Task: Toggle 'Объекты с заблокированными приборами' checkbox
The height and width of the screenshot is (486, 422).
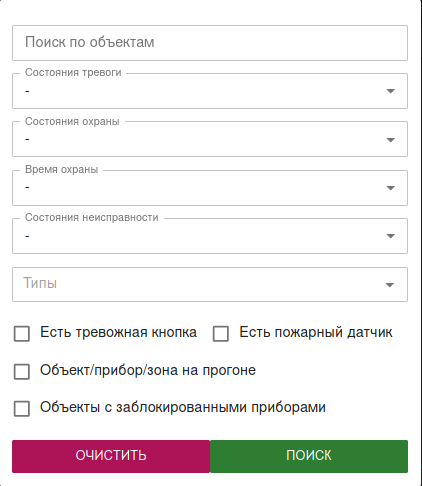Action: point(22,408)
